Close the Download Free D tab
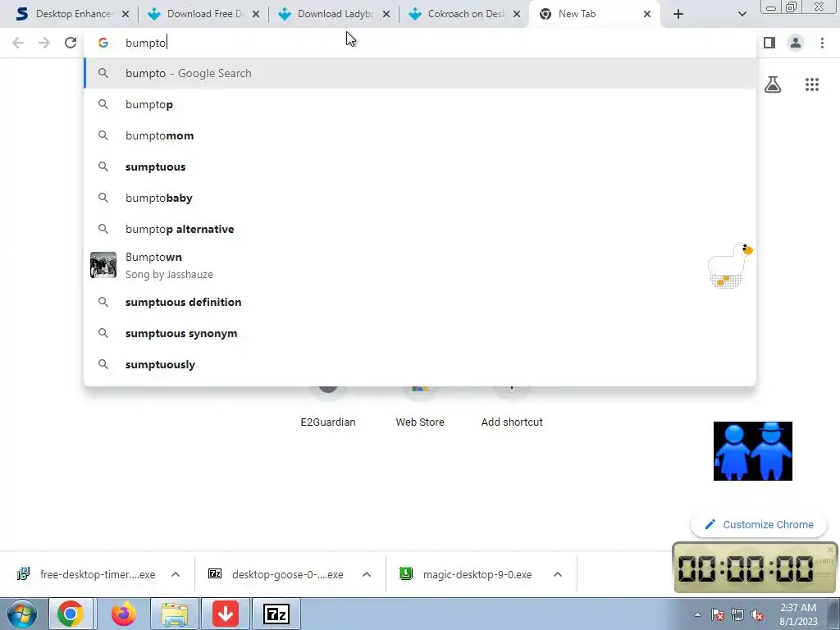The width and height of the screenshot is (840, 630). (256, 15)
